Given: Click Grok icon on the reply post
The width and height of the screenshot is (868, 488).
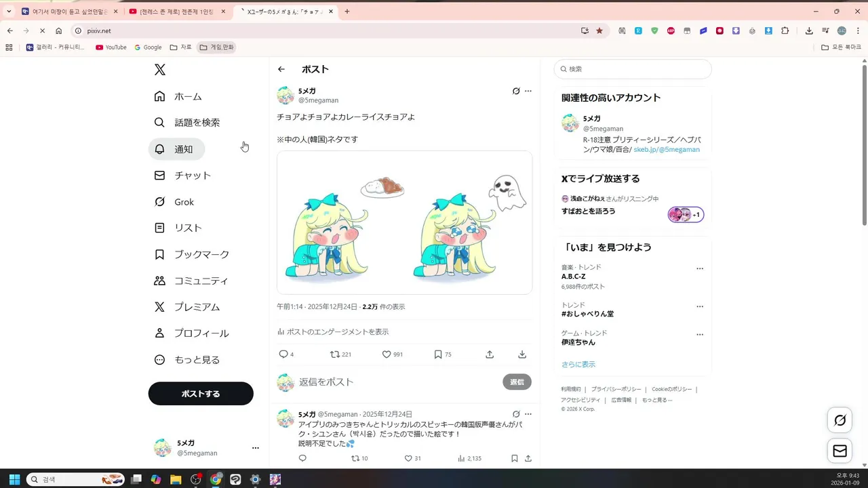Looking at the screenshot, I should pos(516,414).
